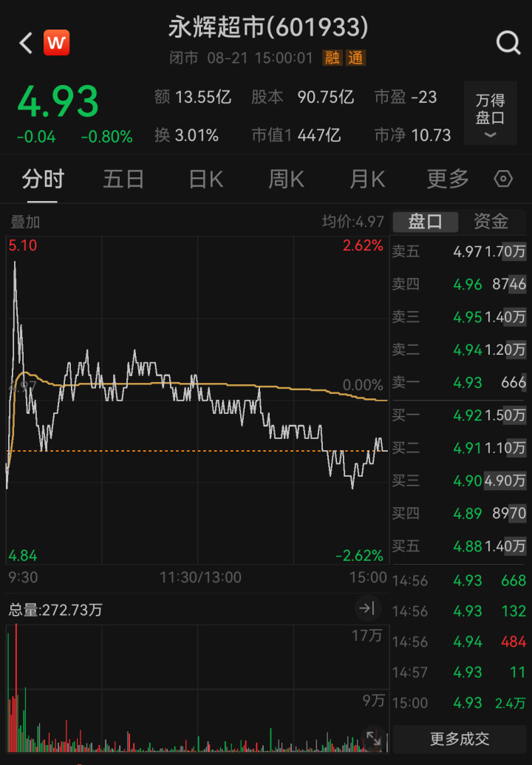Image resolution: width=532 pixels, height=765 pixels.
Task: Tap the 买五 4.88 order row
Action: tap(459, 546)
